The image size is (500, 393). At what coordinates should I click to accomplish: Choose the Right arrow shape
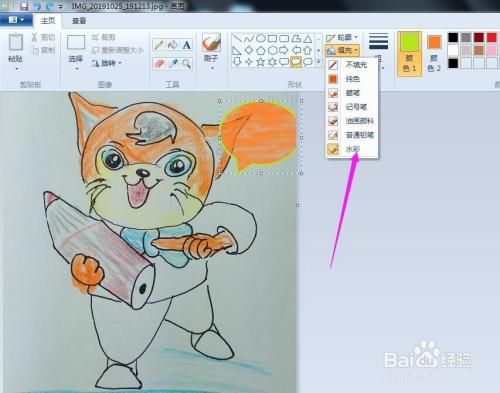pos(284,51)
